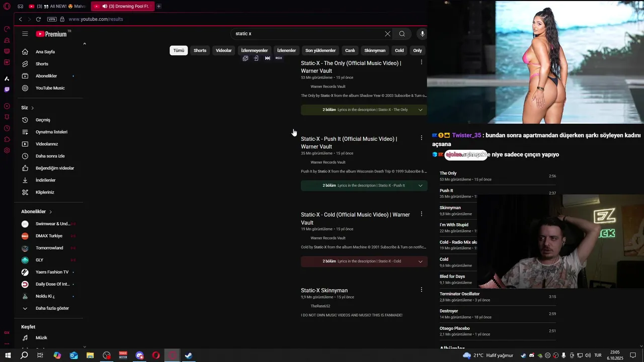This screenshot has height=362, width=644.
Task: Open File Explorer from the taskbar
Action: coord(90,355)
